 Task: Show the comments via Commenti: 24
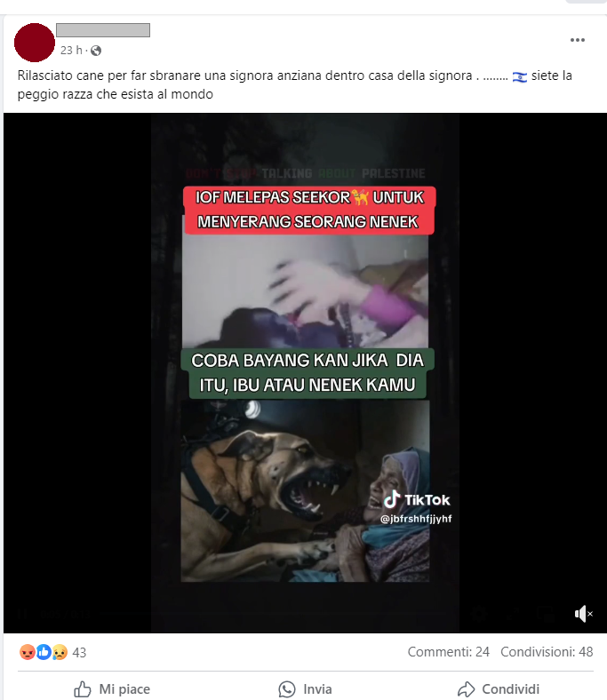449,652
